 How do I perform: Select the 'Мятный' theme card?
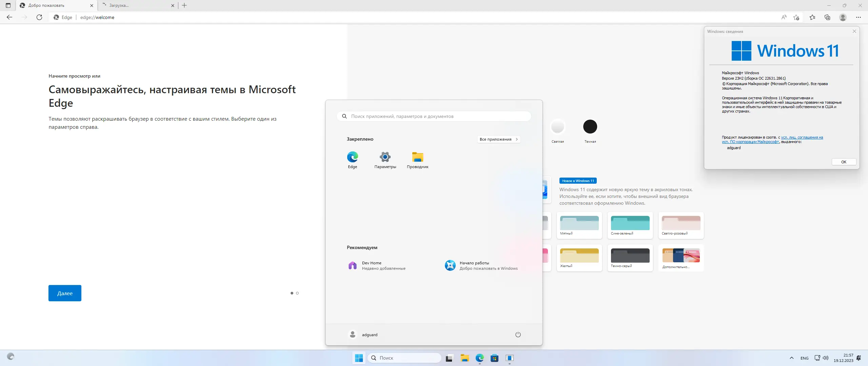click(x=579, y=225)
